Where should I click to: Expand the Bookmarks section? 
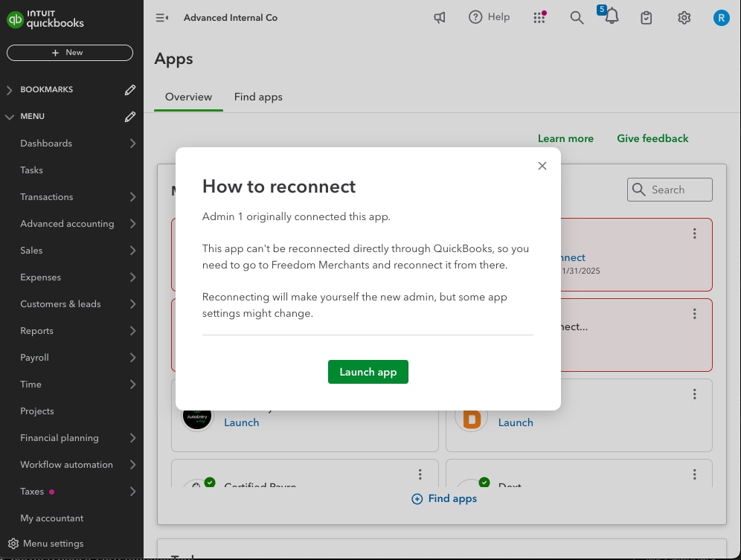point(10,90)
